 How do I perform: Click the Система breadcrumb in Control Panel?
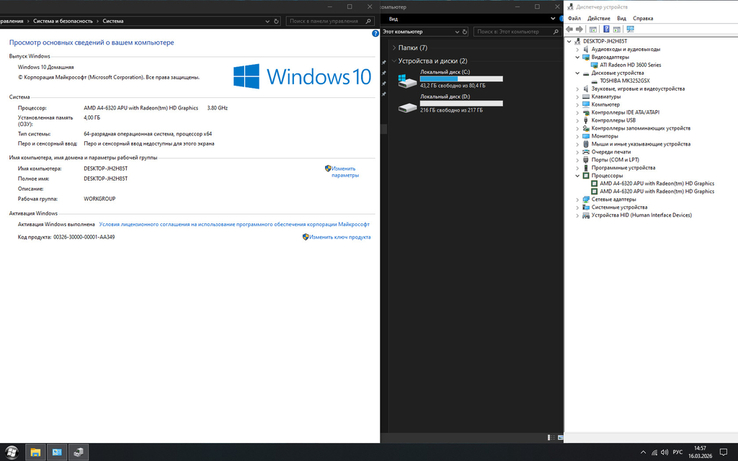pyautogui.click(x=113, y=21)
